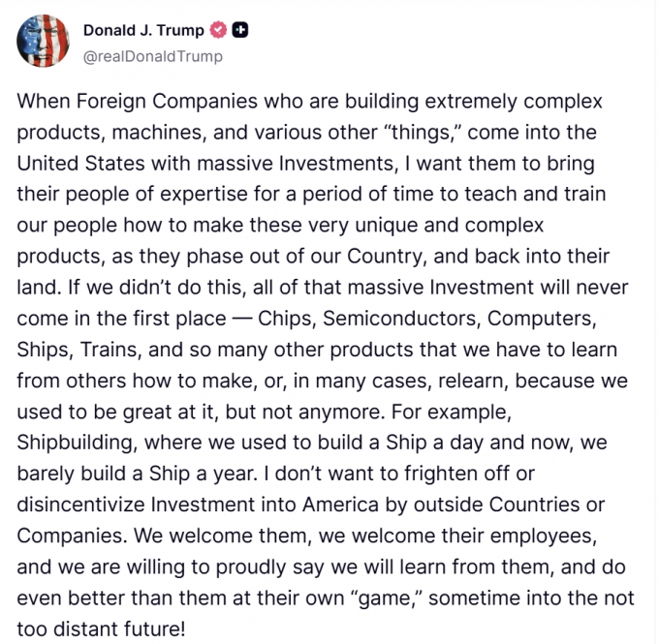The image size is (659, 644).
Task: Click the word "Chips" in the post
Action: (284, 318)
